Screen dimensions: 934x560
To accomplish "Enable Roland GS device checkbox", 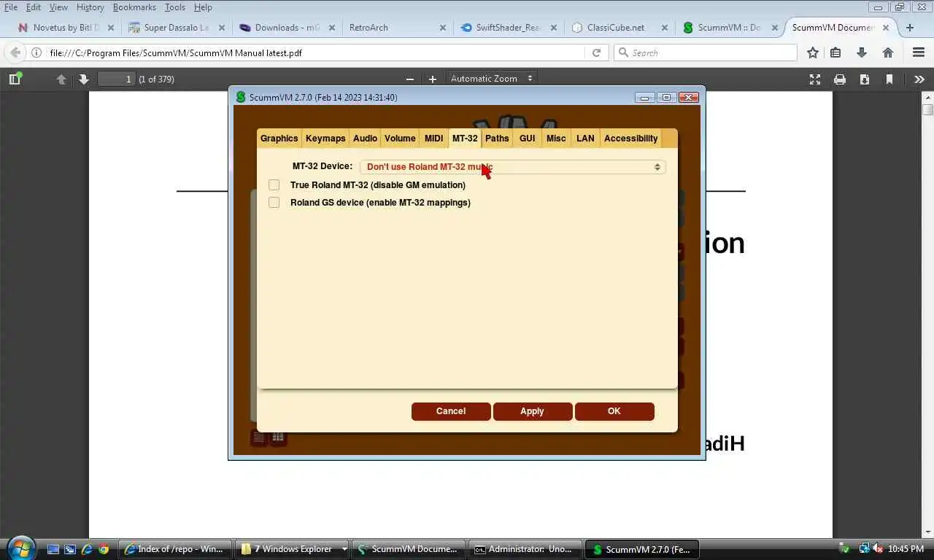I will (274, 203).
